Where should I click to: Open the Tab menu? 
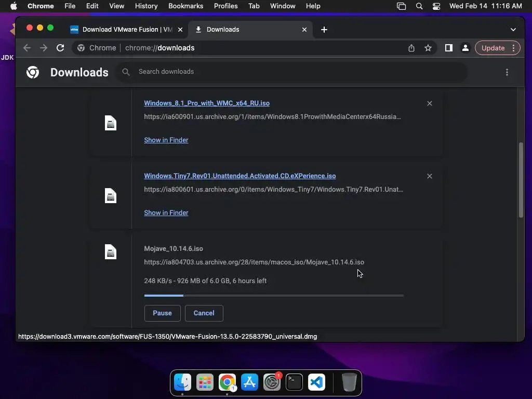click(254, 6)
